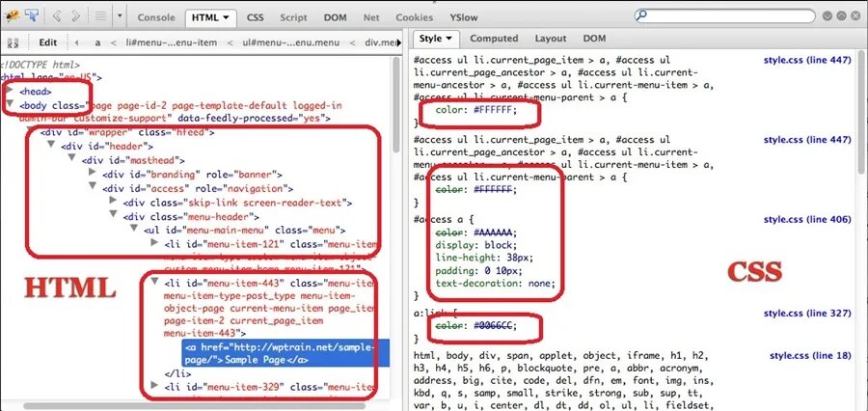The image size is (868, 411).
Task: Open the Firebug bug icon menu
Action: tap(13, 16)
